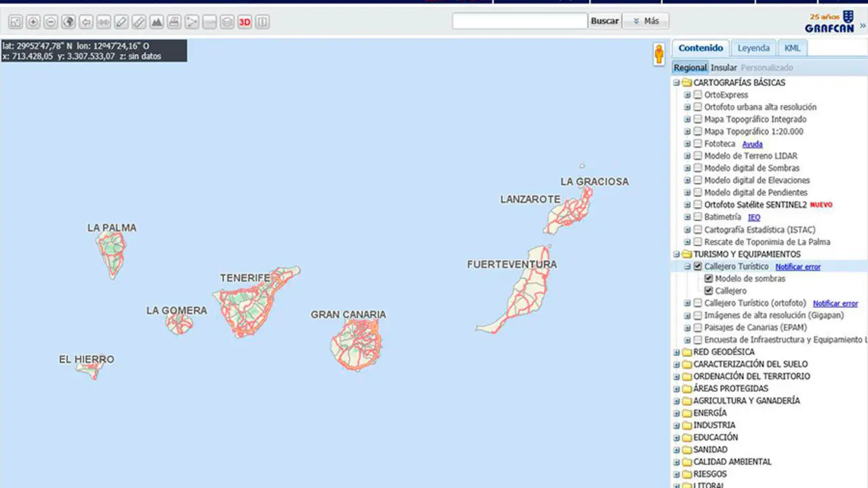This screenshot has width=868, height=488.
Task: Click the zoom in (plus) tool
Action: [x=33, y=22]
